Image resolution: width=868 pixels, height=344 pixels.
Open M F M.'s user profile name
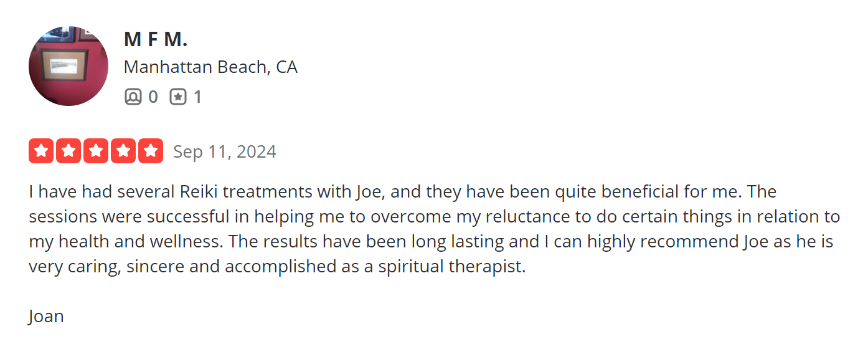pos(156,39)
